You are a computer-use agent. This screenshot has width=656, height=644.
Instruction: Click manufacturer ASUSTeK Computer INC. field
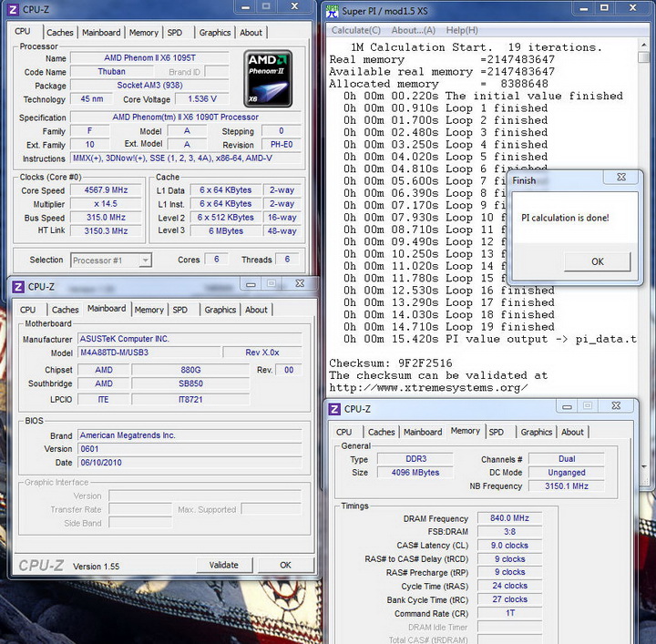pos(190,339)
